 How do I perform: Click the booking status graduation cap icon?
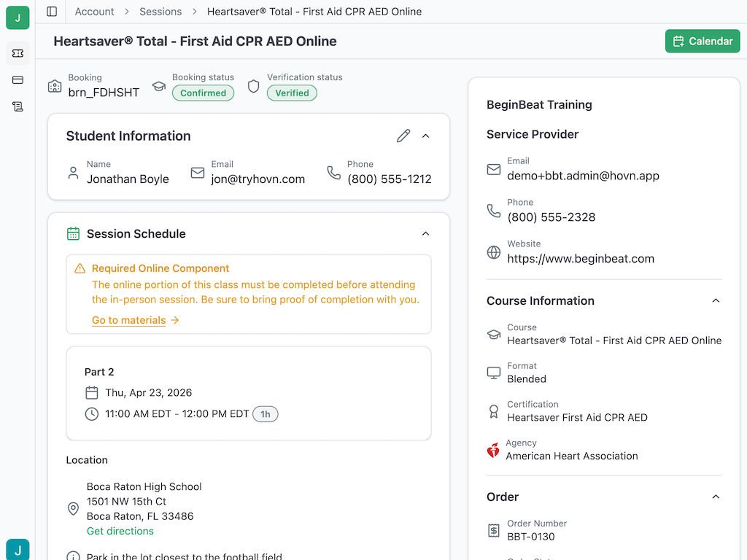158,86
